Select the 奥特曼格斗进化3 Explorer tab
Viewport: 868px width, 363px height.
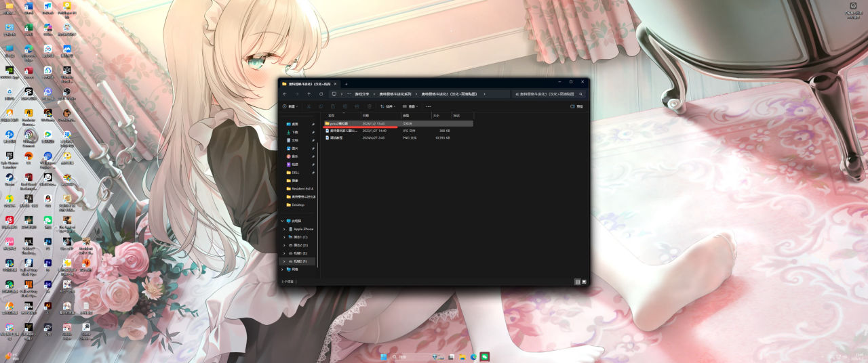point(309,84)
